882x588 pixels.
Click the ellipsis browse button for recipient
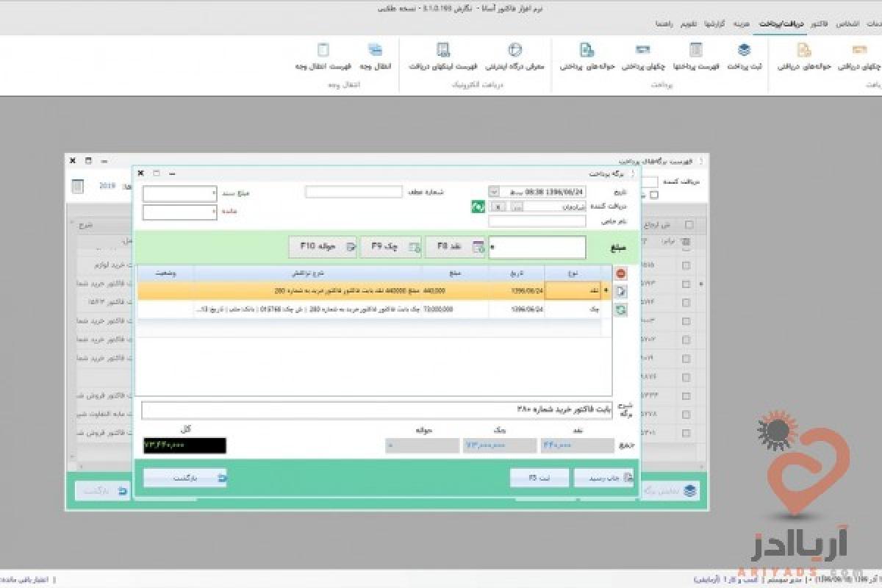pos(517,207)
